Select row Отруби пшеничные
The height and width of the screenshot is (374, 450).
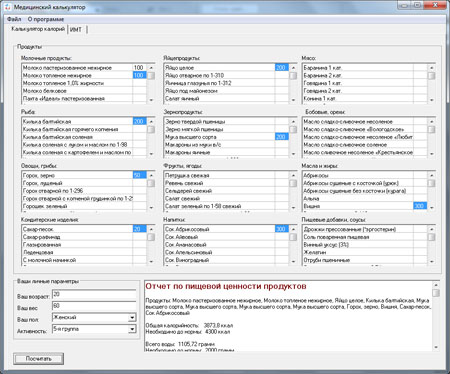click(365, 260)
